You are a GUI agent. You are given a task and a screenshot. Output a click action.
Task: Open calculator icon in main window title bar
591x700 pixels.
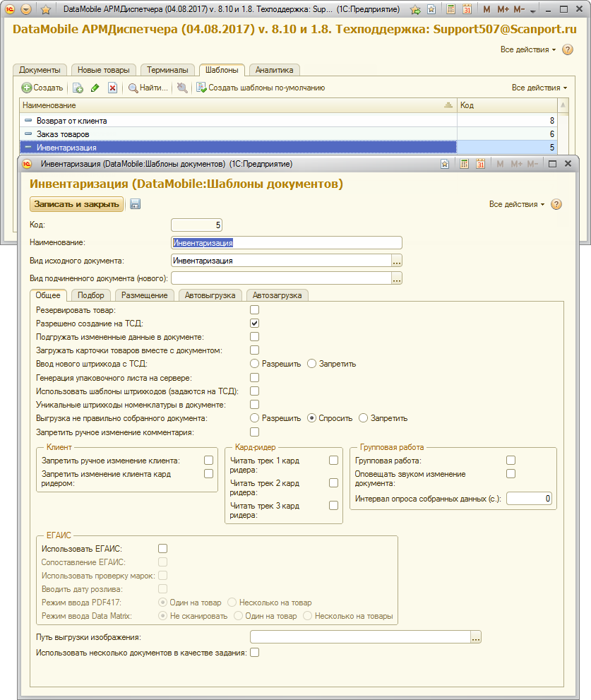point(451,9)
